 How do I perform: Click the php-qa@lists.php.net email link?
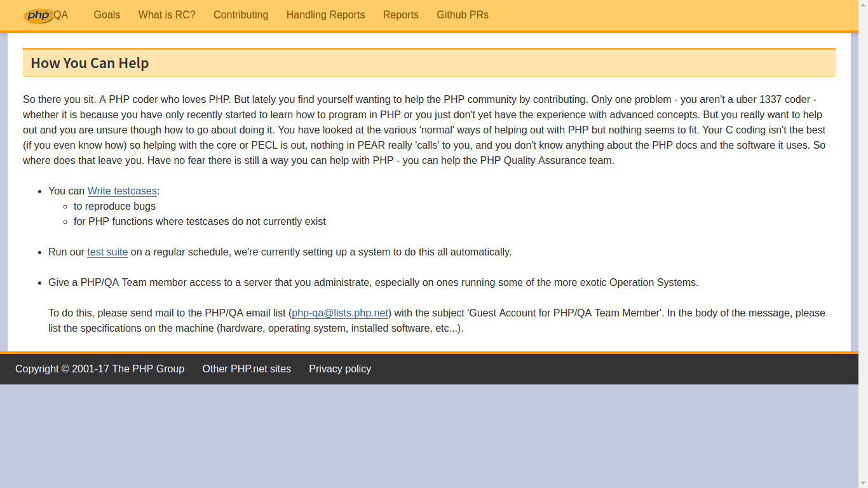click(x=340, y=313)
